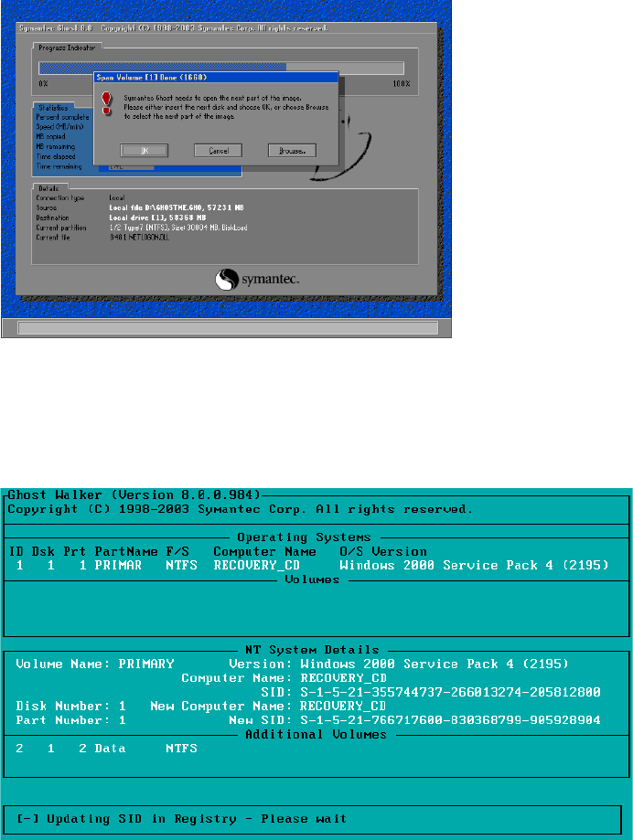Click the Time elapsed statistics label
Viewport: 633px width, 840px height.
[55, 156]
